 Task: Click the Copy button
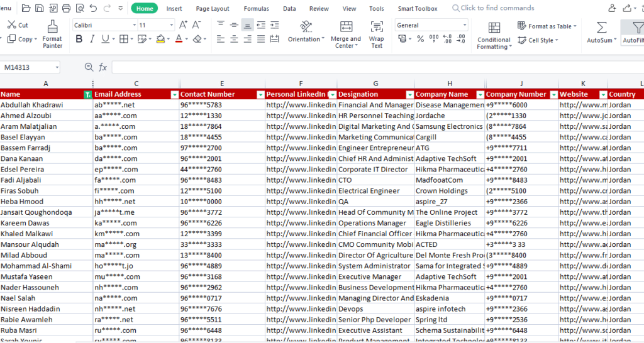[22, 39]
